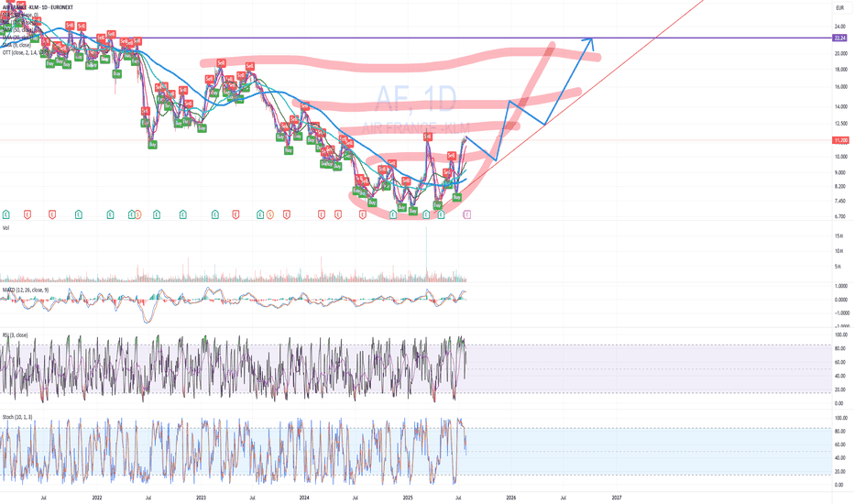
Task: Click the red 11.200 current price label
Action: point(840,140)
